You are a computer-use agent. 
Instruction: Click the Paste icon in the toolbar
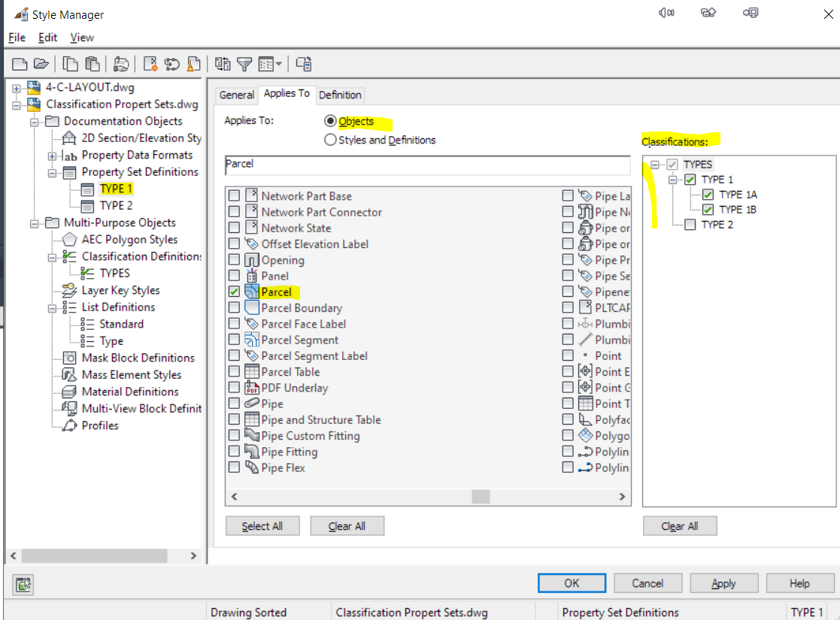click(x=92, y=63)
